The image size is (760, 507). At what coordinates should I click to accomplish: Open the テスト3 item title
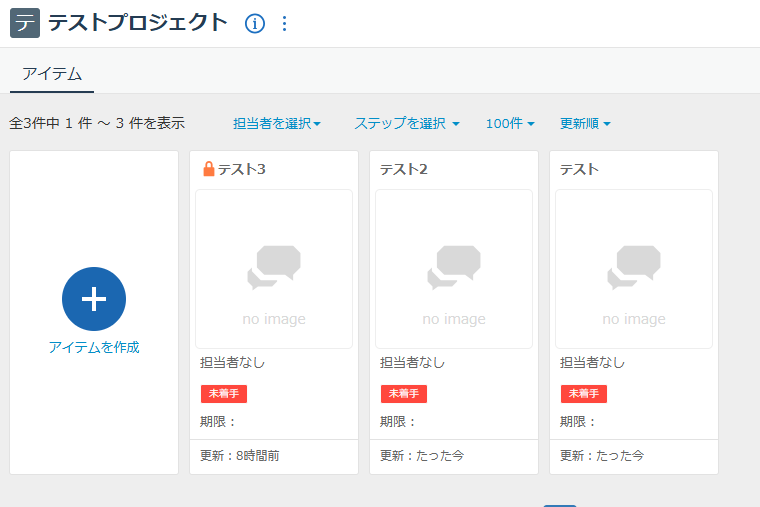coord(242,169)
